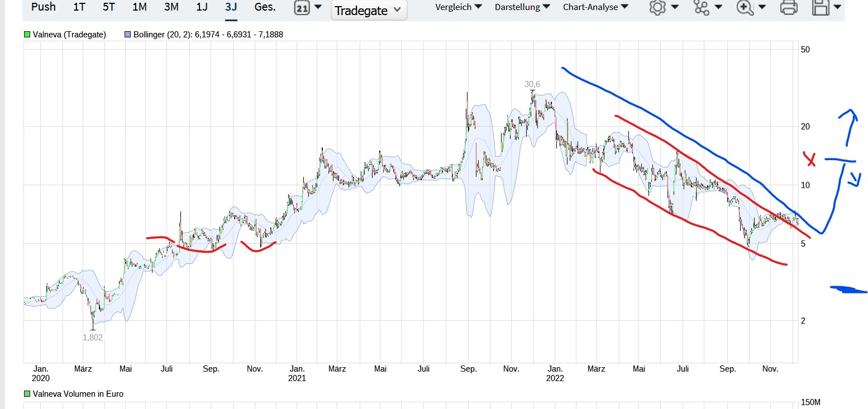Click the calendar date-range icon
Screen dimensions: 868x409
(x=302, y=8)
